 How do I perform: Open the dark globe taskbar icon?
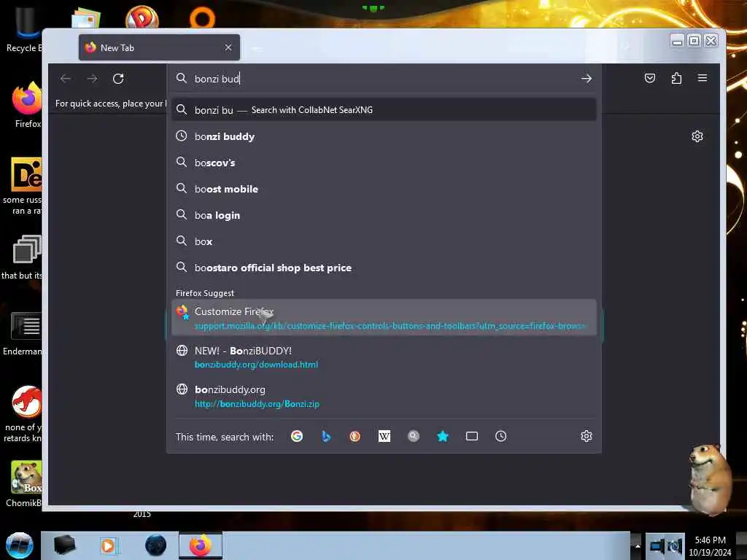pos(155,545)
